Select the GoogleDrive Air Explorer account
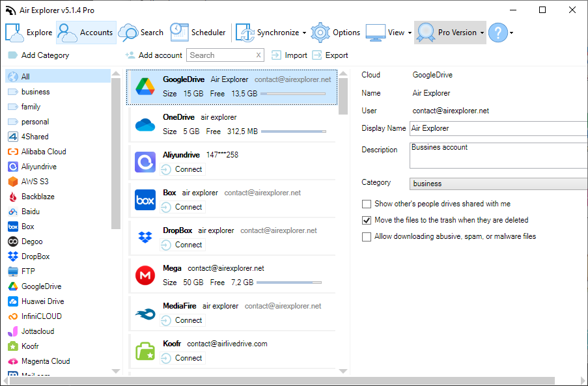This screenshot has height=386, width=588. pyautogui.click(x=232, y=87)
